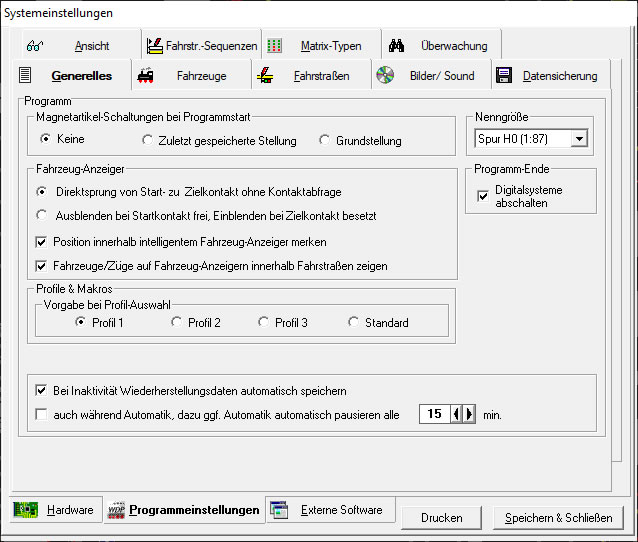Viewport: 638px width, 542px height.
Task: Click the Hardware circuit board icon
Action: point(27,510)
